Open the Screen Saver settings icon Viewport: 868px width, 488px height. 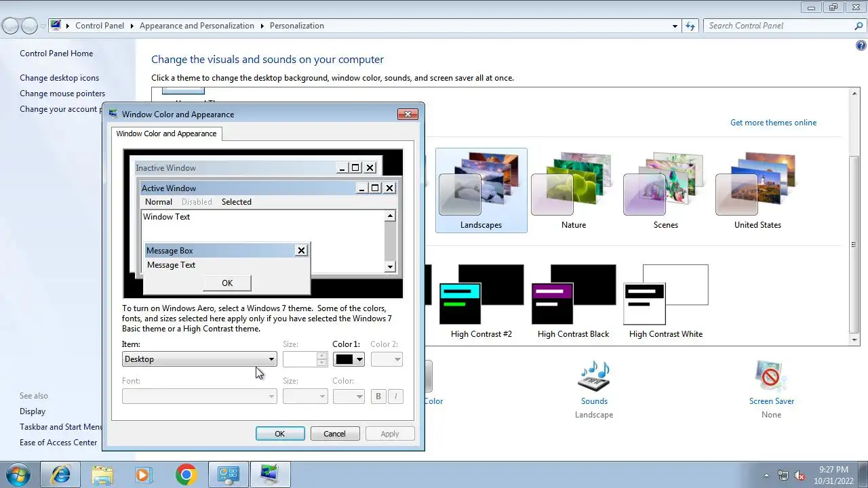[x=771, y=377]
